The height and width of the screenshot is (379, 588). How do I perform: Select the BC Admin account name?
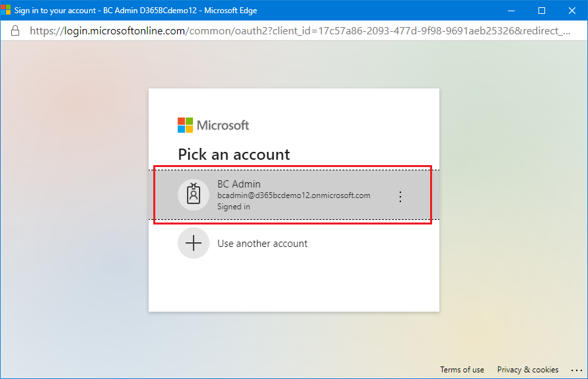(239, 184)
